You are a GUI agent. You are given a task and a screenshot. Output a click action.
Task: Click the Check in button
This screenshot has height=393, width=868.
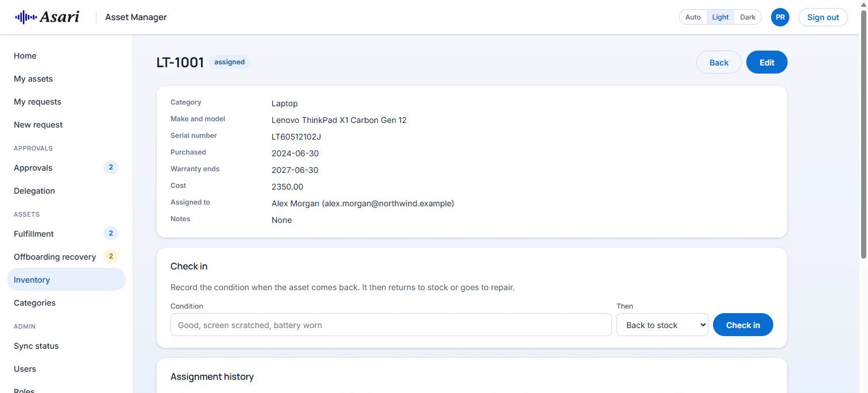[743, 325]
